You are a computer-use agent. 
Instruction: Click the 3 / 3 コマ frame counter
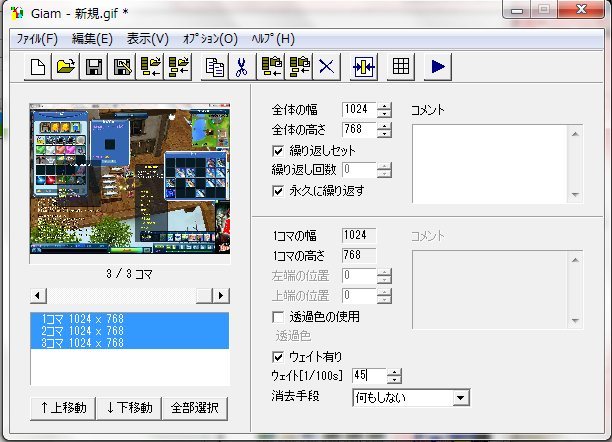click(129, 274)
